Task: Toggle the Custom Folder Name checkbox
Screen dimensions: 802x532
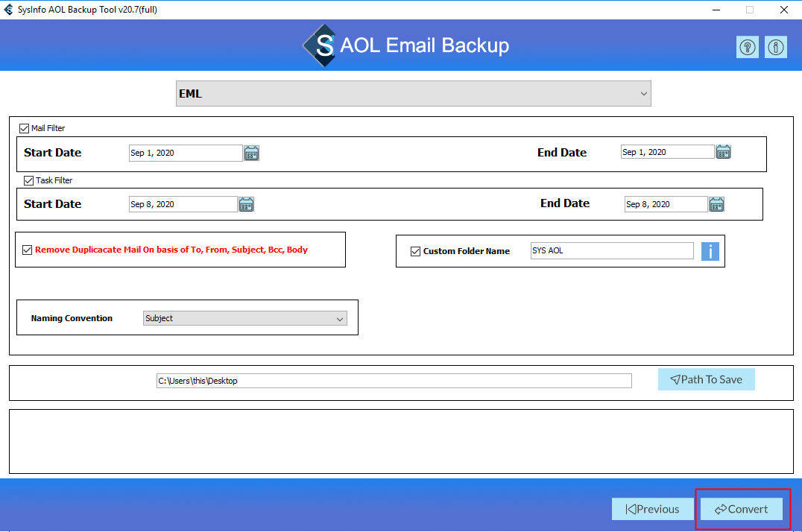Action: [416, 251]
